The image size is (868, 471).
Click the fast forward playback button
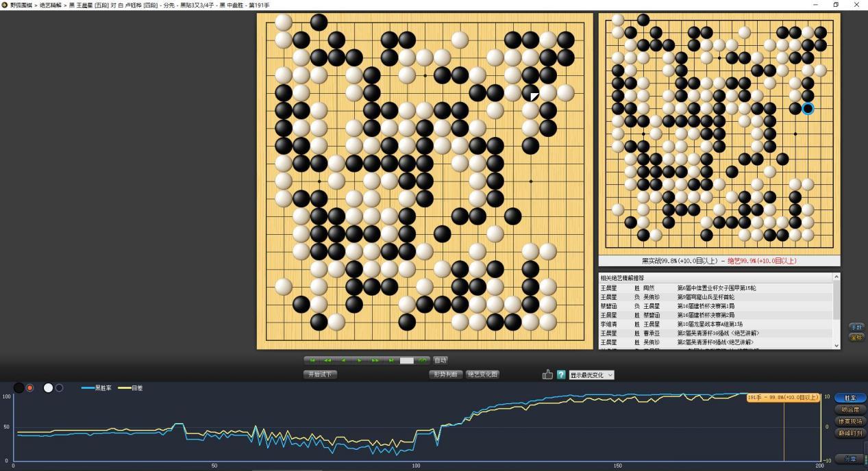(375, 360)
